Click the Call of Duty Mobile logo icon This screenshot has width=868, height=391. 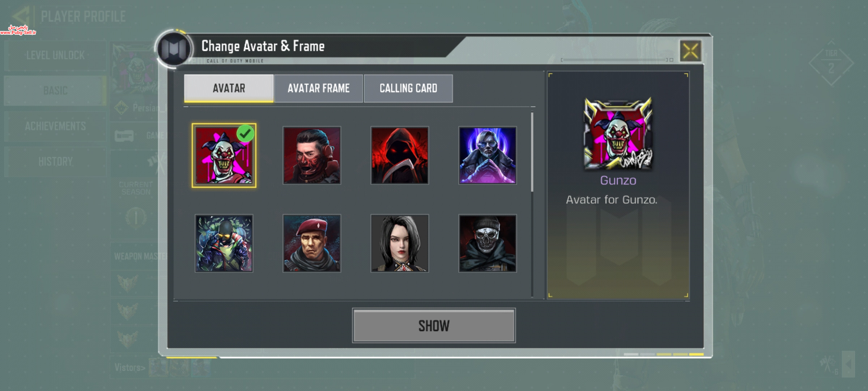click(x=174, y=49)
